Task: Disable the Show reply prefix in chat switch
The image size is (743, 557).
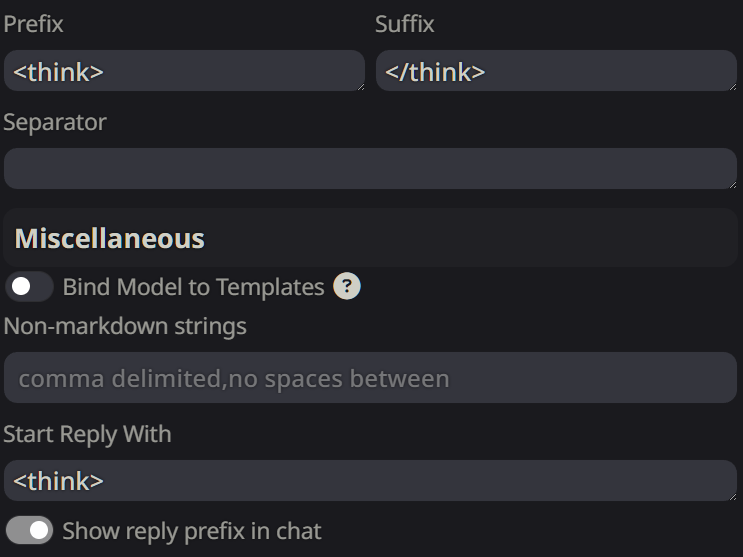Action: coord(29,530)
